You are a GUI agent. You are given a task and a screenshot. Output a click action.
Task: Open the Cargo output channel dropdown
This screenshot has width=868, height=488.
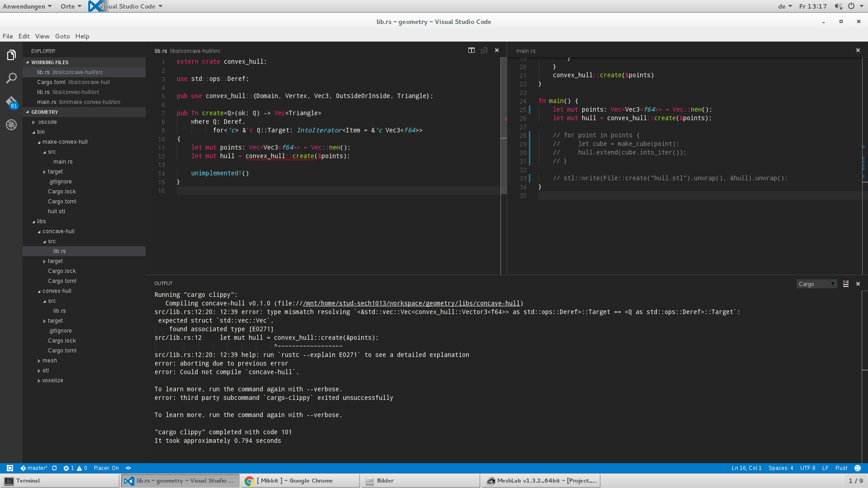click(x=816, y=284)
